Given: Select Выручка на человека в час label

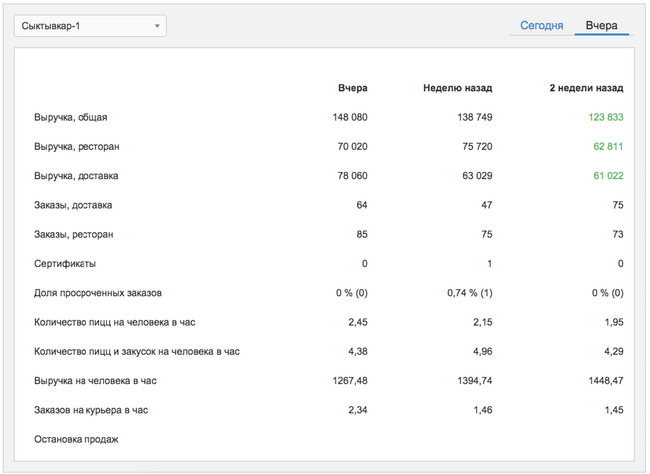Looking at the screenshot, I should point(95,381).
